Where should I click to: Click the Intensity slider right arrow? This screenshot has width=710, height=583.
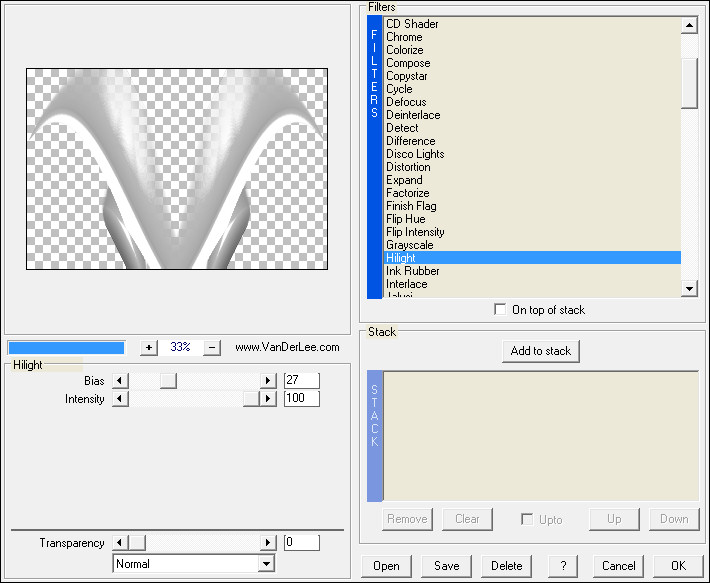(267, 399)
